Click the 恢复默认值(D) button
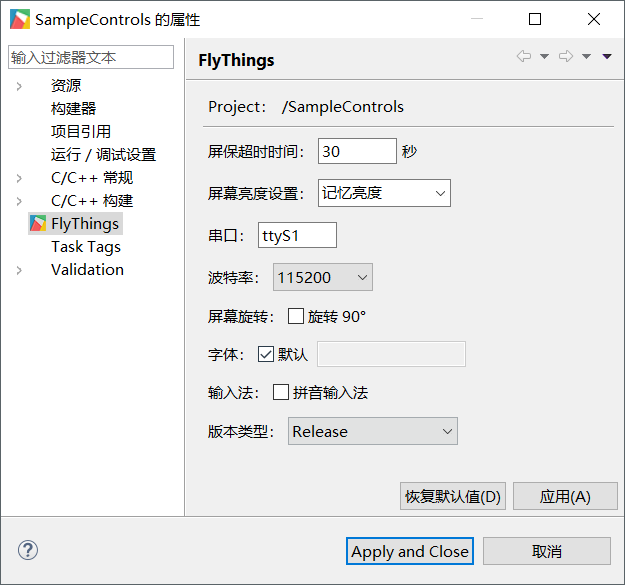The height and width of the screenshot is (585, 625). pyautogui.click(x=453, y=496)
